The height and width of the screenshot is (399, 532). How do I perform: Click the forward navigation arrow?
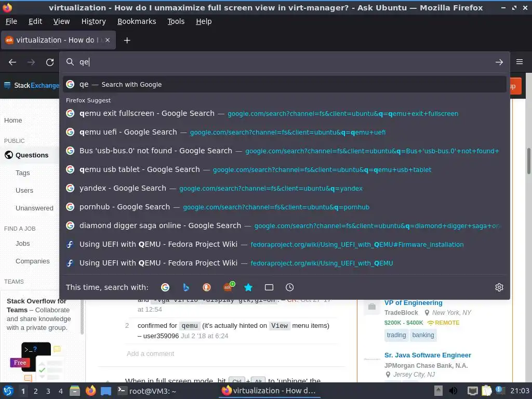pos(31,62)
